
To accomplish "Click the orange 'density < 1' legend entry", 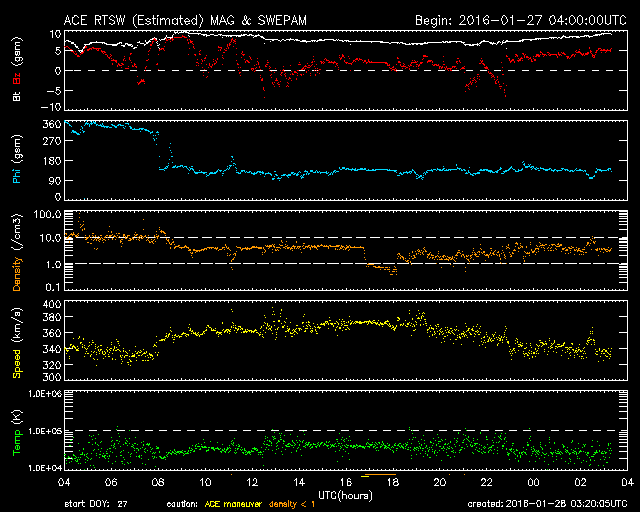I will 292,504.
